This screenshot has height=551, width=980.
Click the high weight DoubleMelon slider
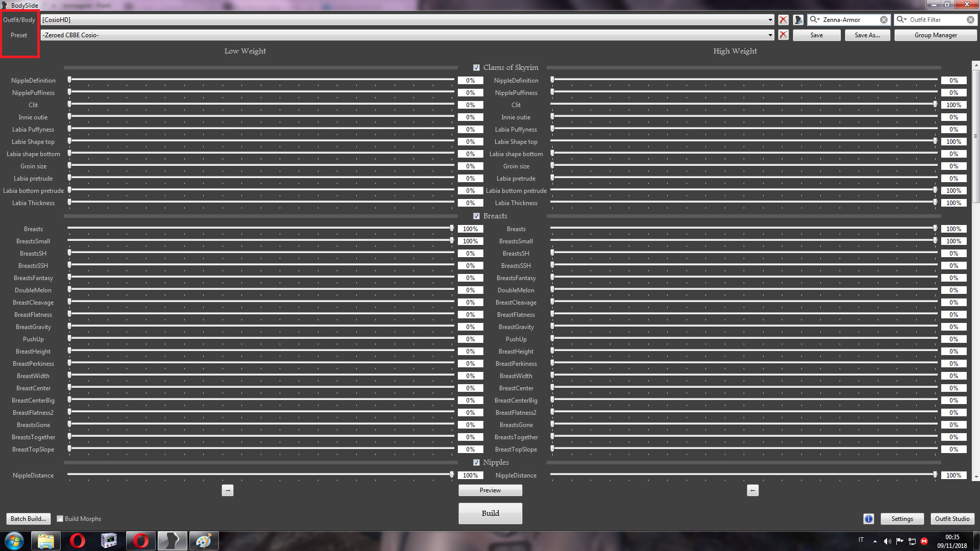click(744, 290)
